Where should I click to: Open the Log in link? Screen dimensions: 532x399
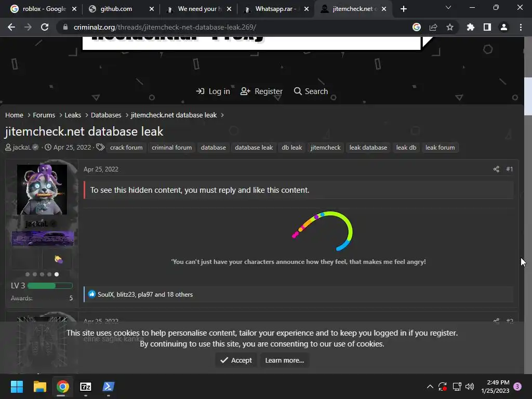(213, 91)
